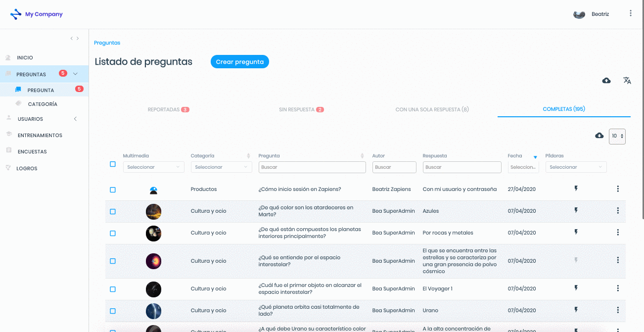Check the planetas interiores row checkbox
The height and width of the screenshot is (332, 644).
click(113, 234)
